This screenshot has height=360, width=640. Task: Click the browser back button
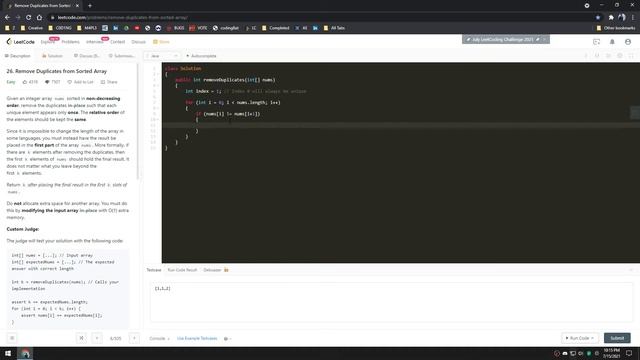click(x=7, y=18)
